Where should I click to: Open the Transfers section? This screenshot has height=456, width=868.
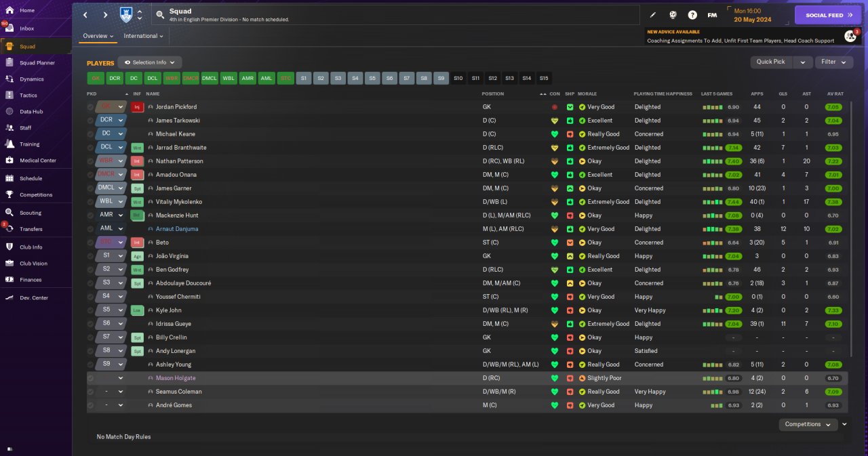(x=31, y=229)
